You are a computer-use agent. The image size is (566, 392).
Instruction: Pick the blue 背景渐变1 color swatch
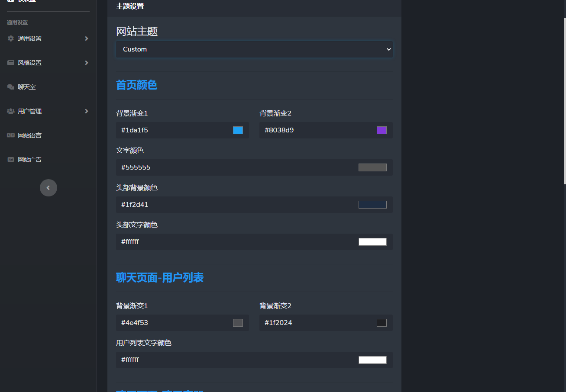tap(238, 130)
